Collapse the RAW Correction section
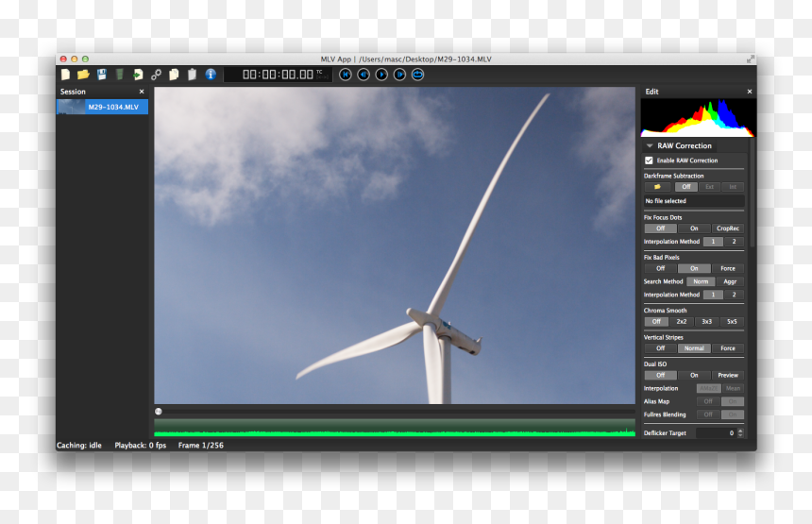Viewport: 812px width, 524px height. (650, 146)
